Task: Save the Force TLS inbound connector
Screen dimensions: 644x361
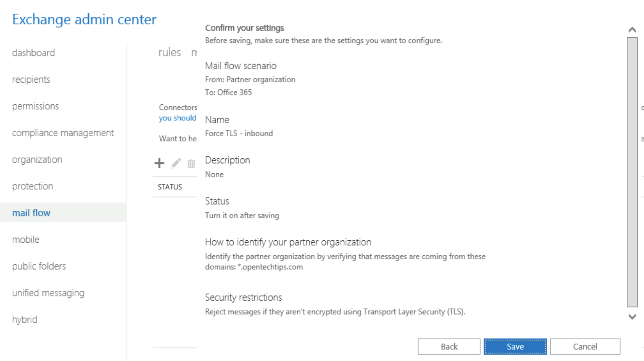Action: point(515,346)
